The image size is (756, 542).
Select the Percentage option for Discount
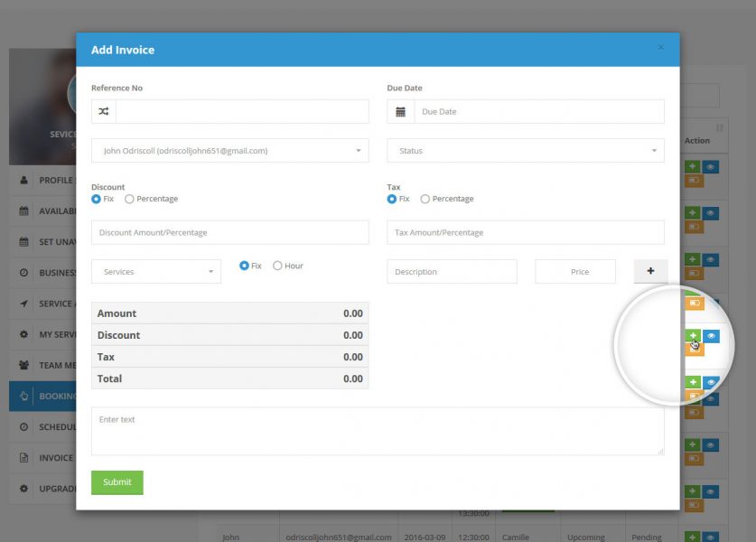(x=130, y=199)
